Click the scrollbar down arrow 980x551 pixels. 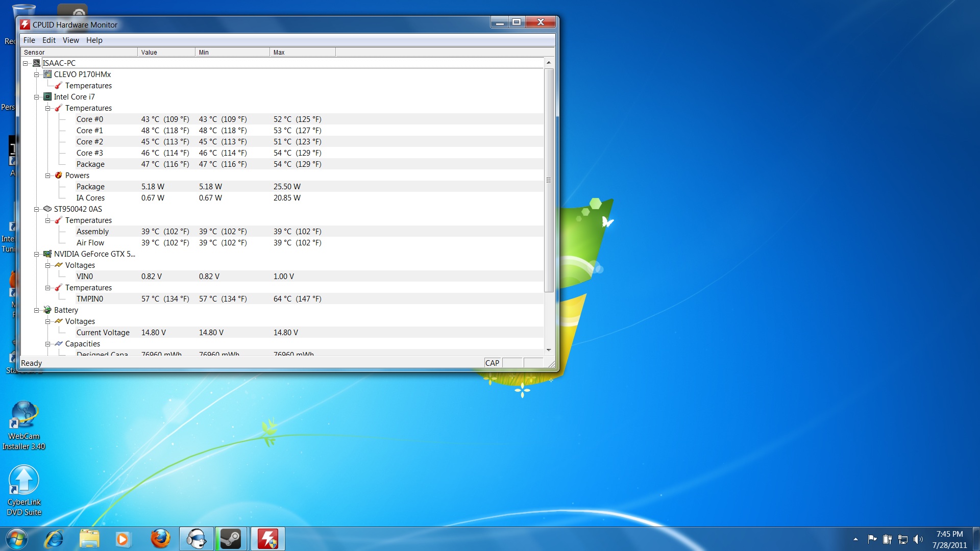549,349
